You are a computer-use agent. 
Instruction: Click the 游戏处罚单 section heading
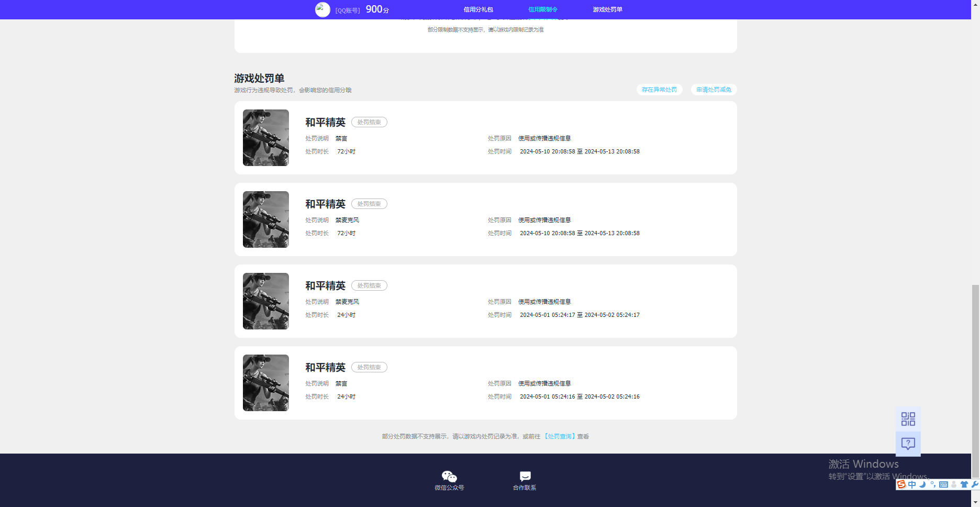(x=259, y=78)
